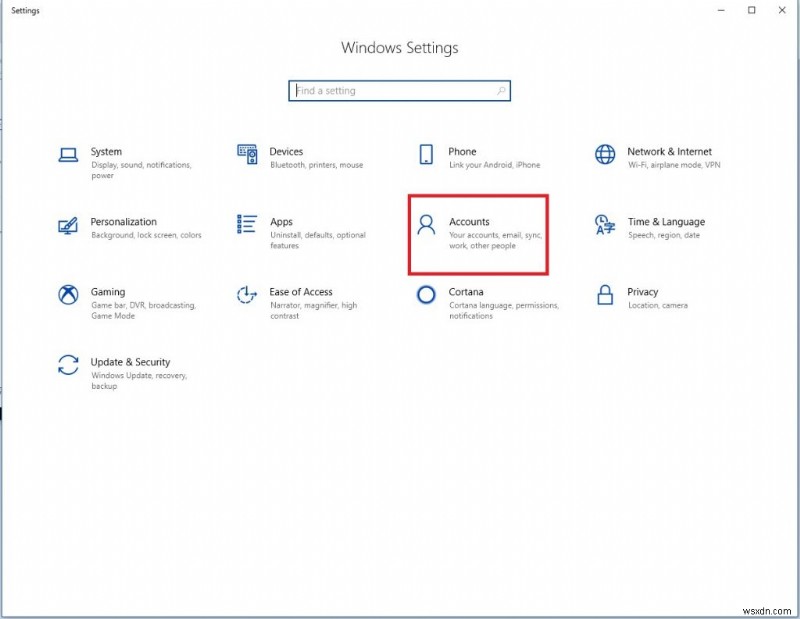
Task: Open the Devices keyboard-speaker icon
Action: coord(247,154)
